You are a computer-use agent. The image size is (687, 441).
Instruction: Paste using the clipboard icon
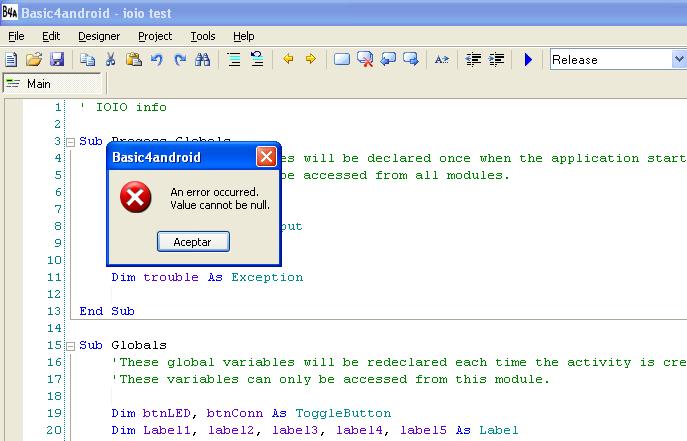(x=134, y=59)
